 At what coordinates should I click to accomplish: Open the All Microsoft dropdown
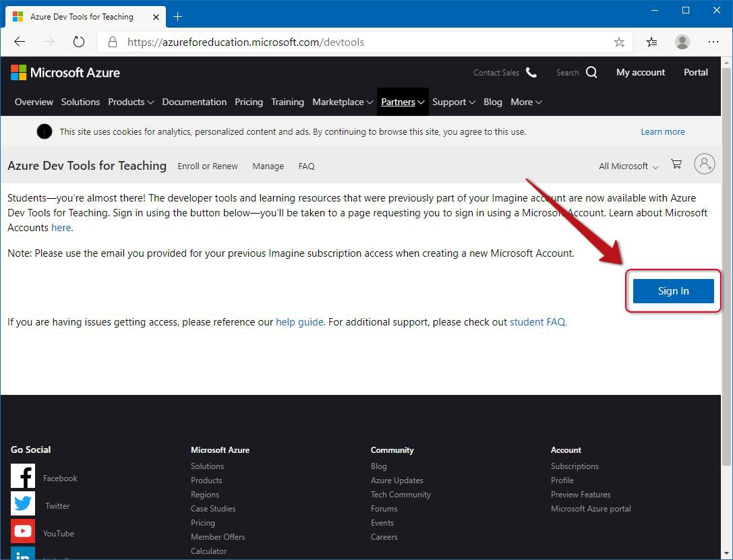click(628, 166)
